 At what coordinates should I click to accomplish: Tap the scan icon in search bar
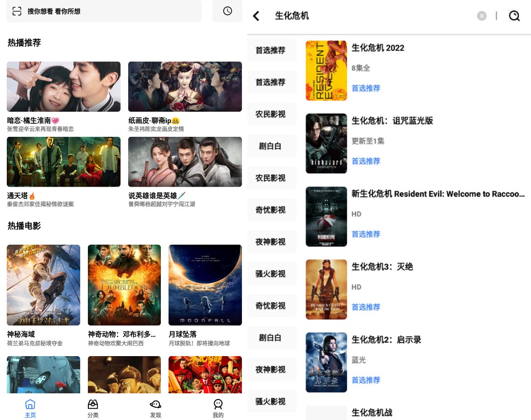(x=17, y=11)
